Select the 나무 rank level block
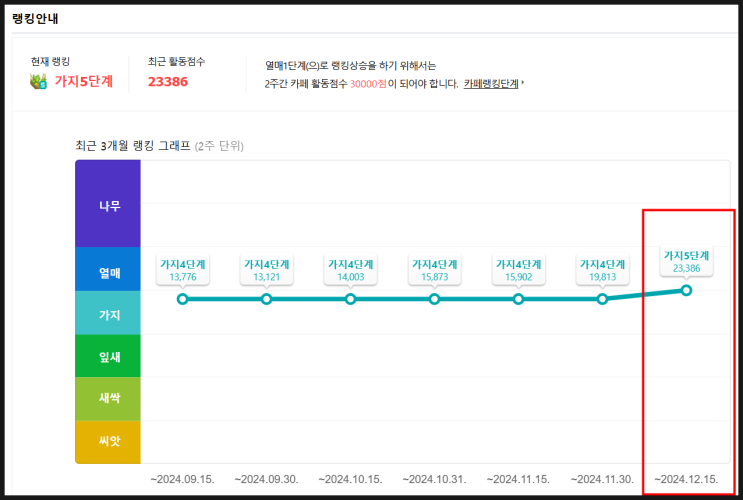This screenshot has width=743, height=500. 108,203
